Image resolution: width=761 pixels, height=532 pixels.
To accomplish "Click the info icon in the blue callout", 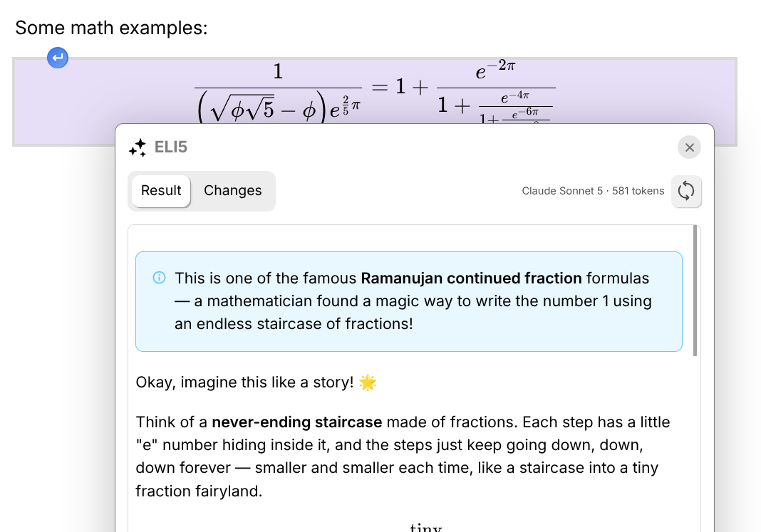I will click(x=159, y=278).
